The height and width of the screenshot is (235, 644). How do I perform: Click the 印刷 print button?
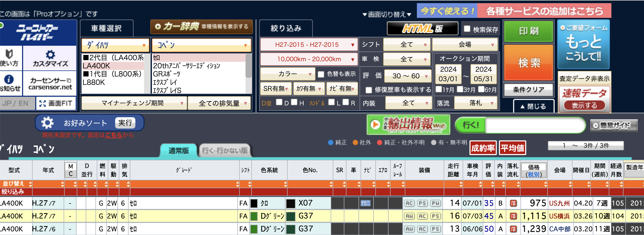[x=529, y=31]
